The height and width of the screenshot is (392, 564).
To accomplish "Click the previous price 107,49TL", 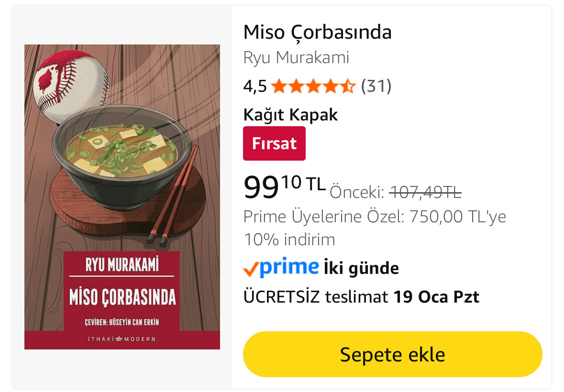I will (x=425, y=192).
